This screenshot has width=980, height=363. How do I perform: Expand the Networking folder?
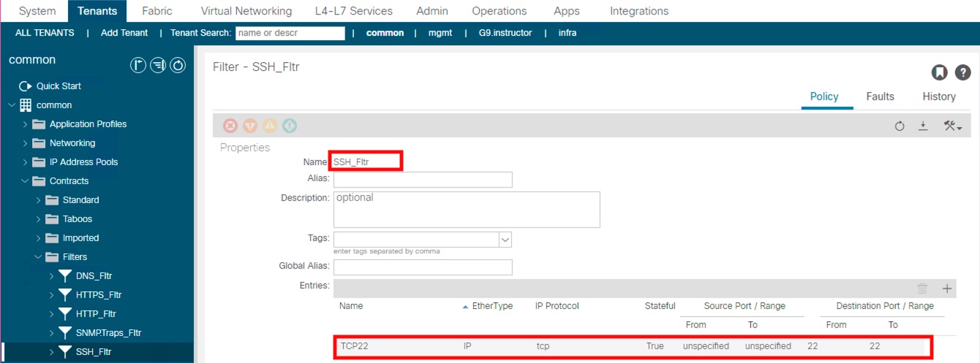pos(26,143)
